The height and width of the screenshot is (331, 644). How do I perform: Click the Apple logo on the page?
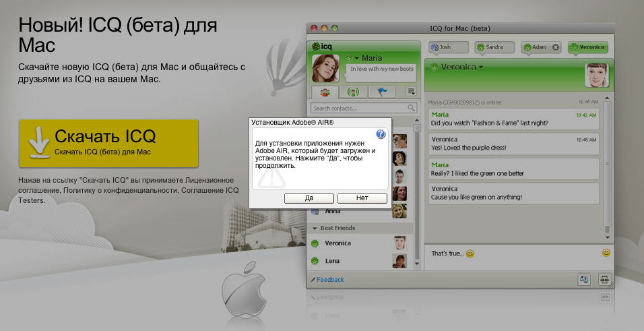[x=244, y=289]
